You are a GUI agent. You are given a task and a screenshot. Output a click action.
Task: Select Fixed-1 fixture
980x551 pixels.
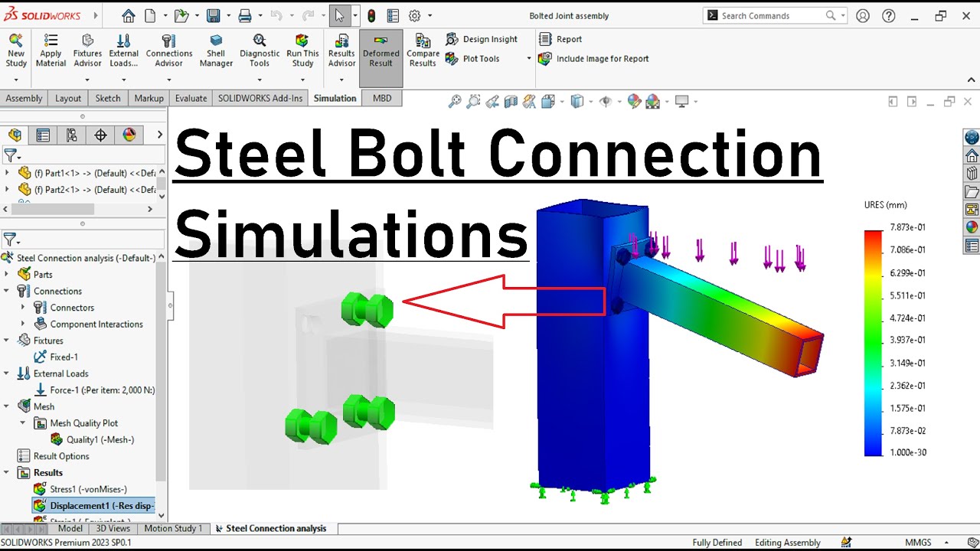click(x=56, y=357)
